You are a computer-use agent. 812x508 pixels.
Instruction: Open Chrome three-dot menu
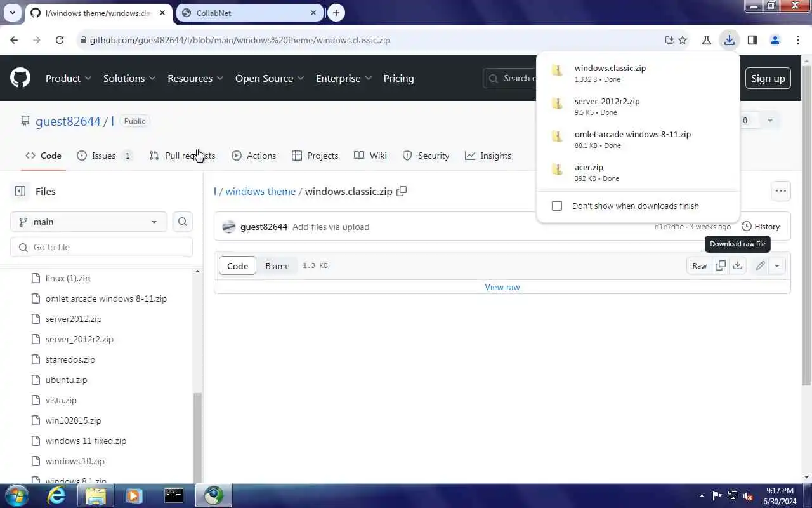pyautogui.click(x=797, y=40)
